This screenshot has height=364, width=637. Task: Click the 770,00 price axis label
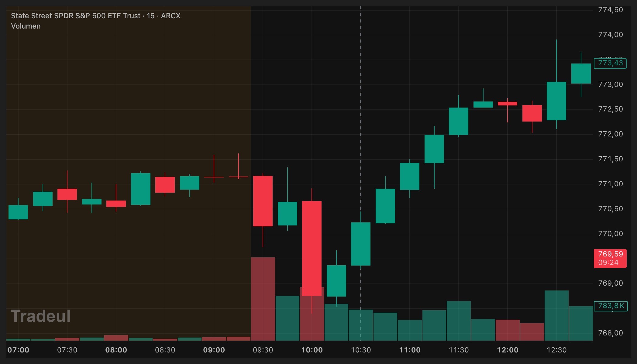(610, 234)
